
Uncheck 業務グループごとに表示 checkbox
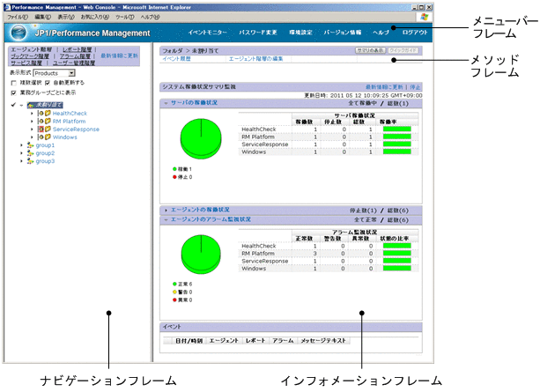pyautogui.click(x=14, y=92)
